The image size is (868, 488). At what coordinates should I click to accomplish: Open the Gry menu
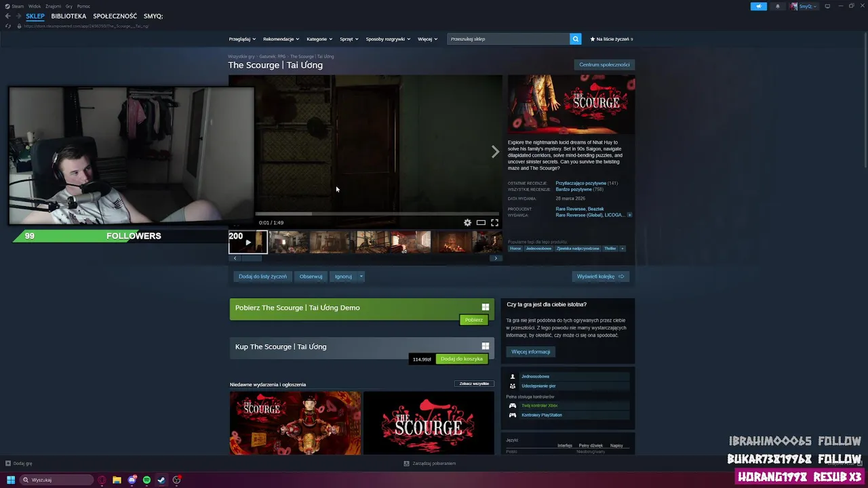pos(68,6)
